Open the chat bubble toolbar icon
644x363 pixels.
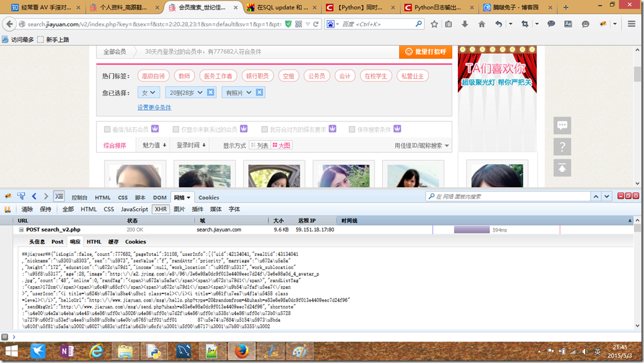[x=551, y=24]
